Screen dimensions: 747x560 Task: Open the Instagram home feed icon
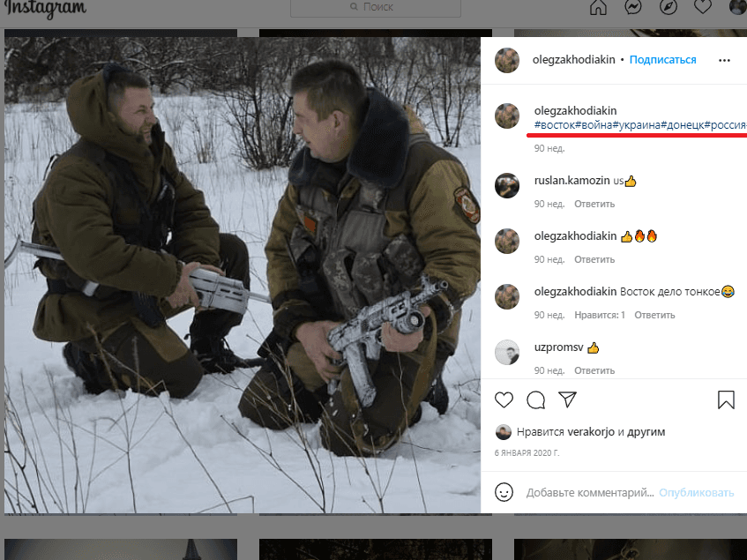[x=598, y=8]
